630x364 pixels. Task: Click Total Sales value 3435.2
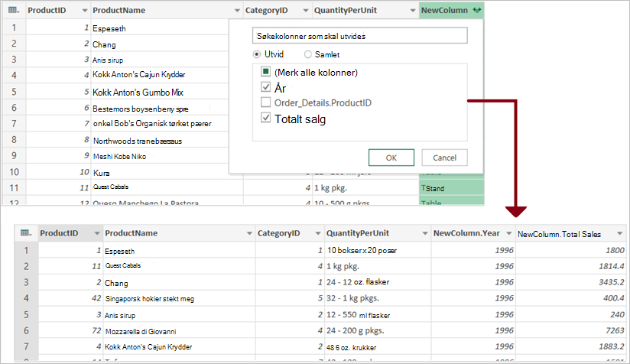tap(571, 282)
